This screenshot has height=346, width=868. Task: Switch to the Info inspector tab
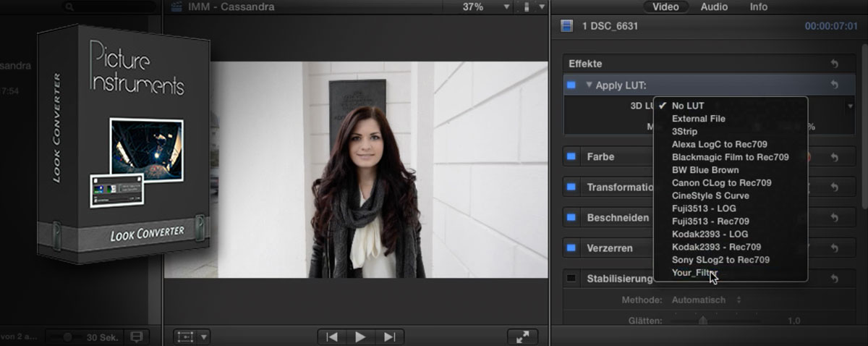coord(759,7)
